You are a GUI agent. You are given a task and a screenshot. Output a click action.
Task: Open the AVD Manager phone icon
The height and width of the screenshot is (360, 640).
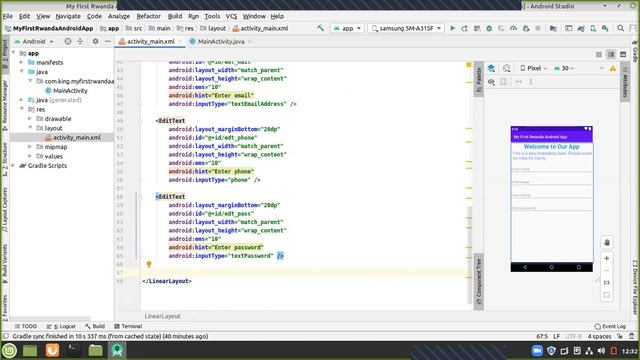(x=593, y=29)
